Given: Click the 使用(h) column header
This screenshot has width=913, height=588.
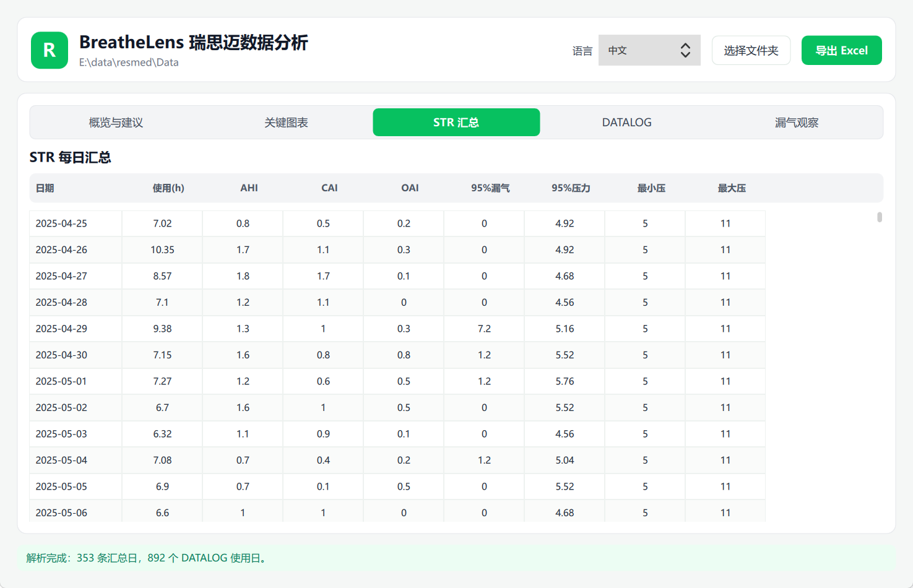Looking at the screenshot, I should 168,188.
